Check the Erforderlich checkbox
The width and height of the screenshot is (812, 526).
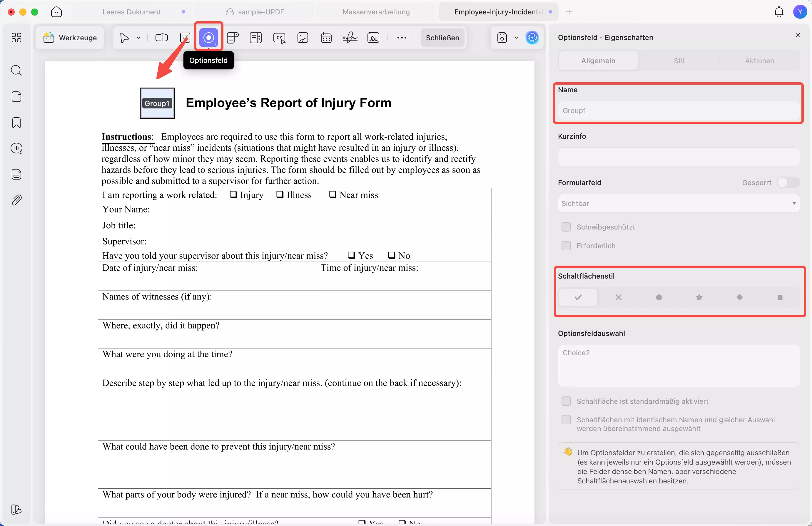[x=566, y=246]
